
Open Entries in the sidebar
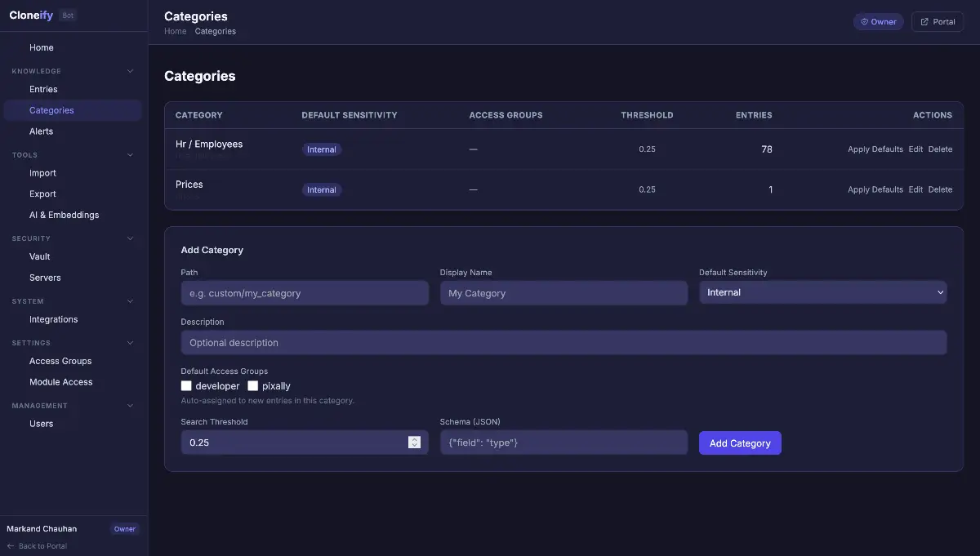click(73, 89)
